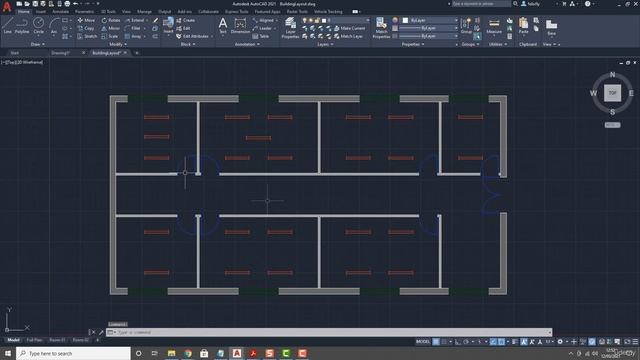Click Make Current layer button
The width and height of the screenshot is (640, 360).
click(349, 28)
